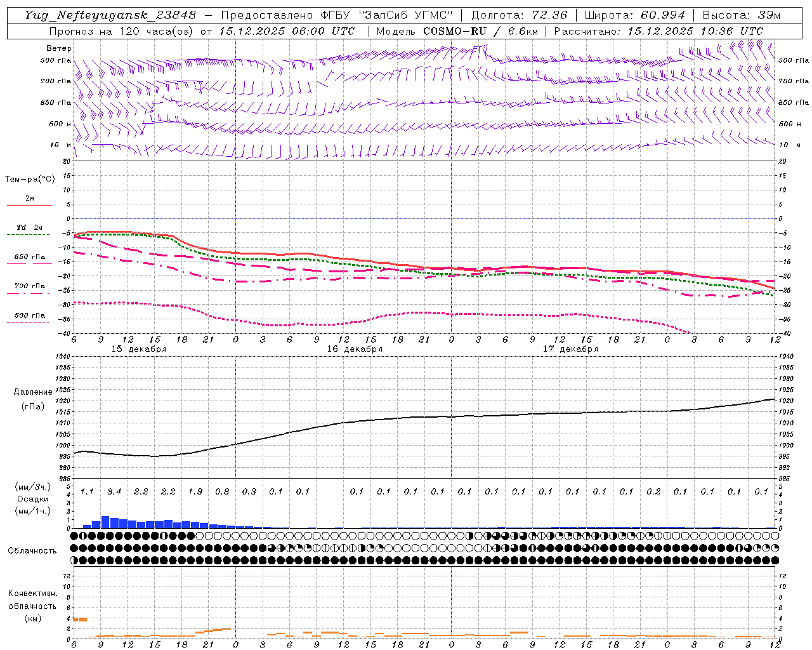Click the Широта: 60.994 header value

coord(634,15)
